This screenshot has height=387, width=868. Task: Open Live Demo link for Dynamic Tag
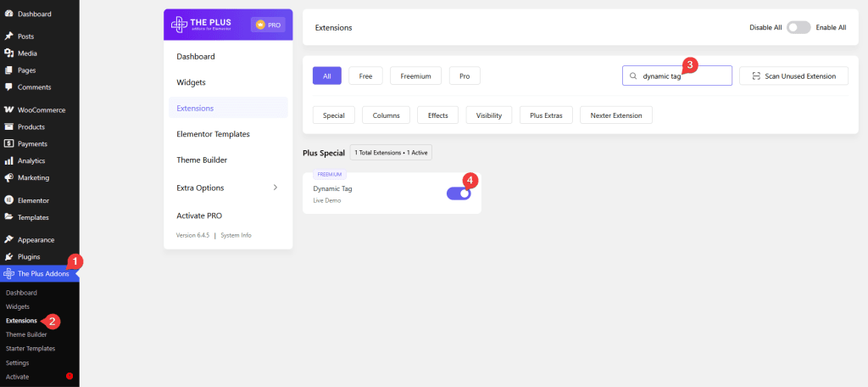327,200
